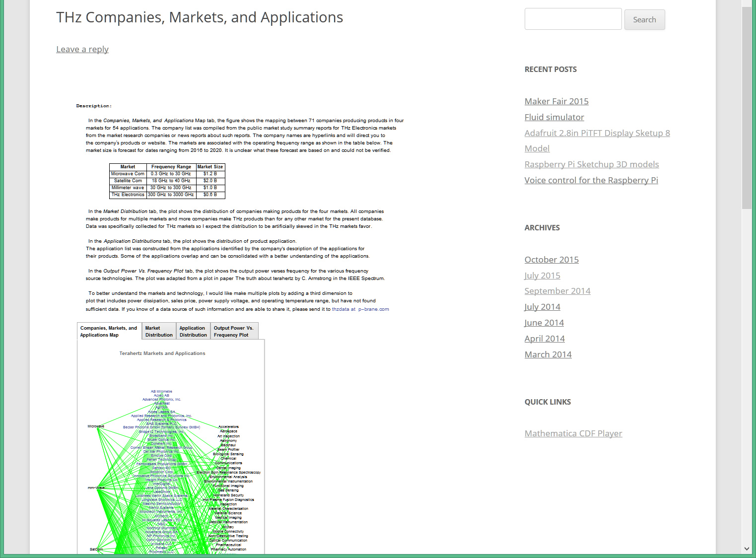Screen dimensions: 756x558
Task: View the July 2015 archive
Action: 542,276
